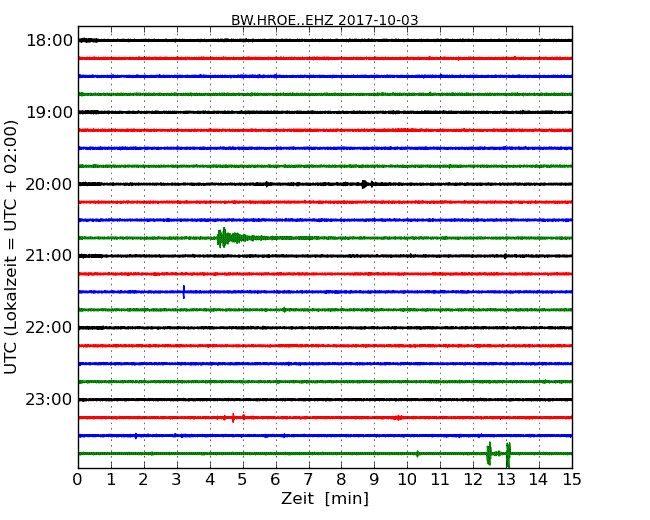
Task: Click the x-axis tick label 5
Action: [x=243, y=480]
